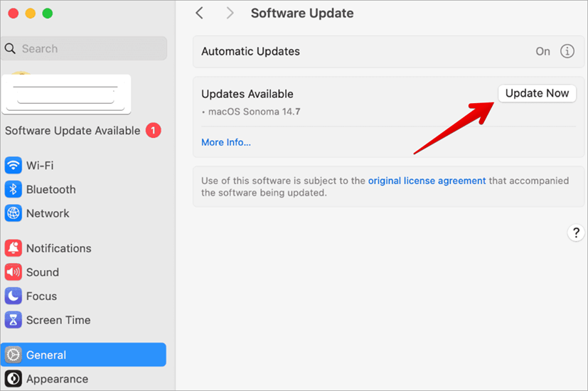Select the Focus label in sidebar
The width and height of the screenshot is (588, 391).
(x=41, y=296)
